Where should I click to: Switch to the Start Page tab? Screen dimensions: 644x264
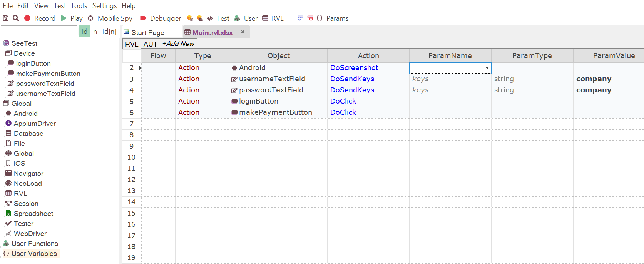[x=148, y=32]
